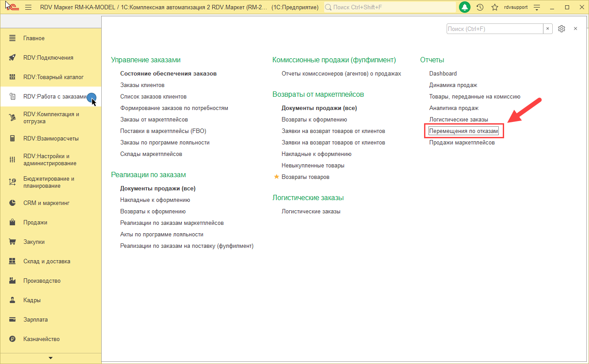Open the Продажи shopping bag section
Viewport: 589px width, 364px height.
(x=50, y=223)
